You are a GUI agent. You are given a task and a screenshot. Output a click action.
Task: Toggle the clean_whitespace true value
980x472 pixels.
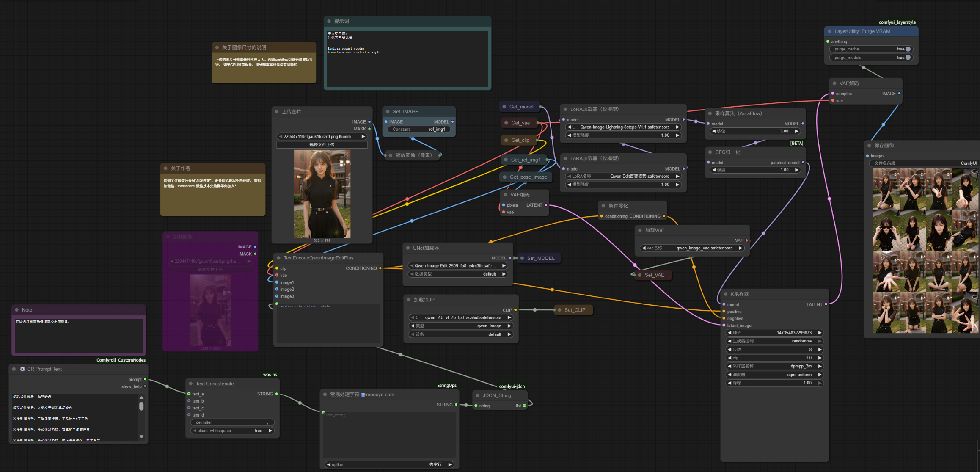[258, 431]
